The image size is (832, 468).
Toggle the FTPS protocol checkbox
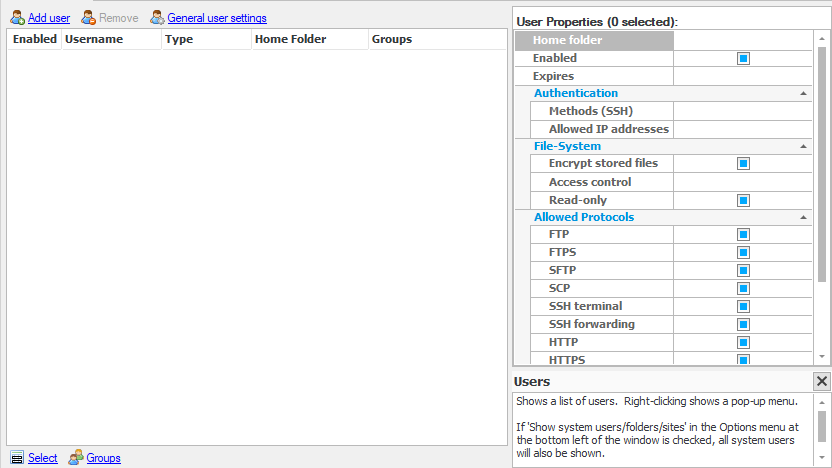tap(743, 253)
